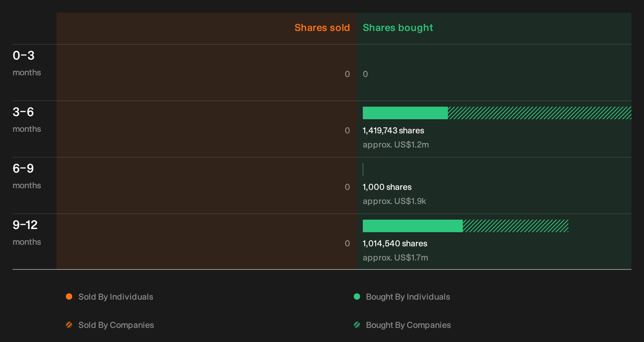The width and height of the screenshot is (644, 342).
Task: Click the striped Bought By Companies legend icon
Action: click(357, 325)
